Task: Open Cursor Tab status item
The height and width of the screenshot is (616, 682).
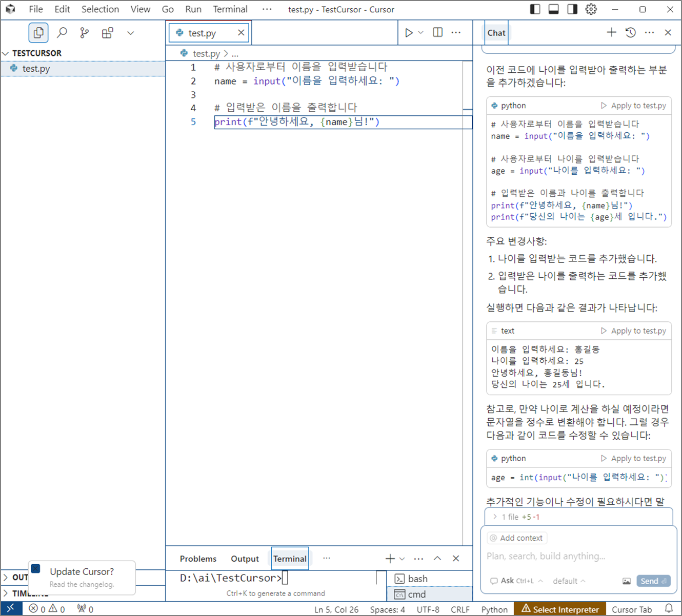Action: point(632,609)
